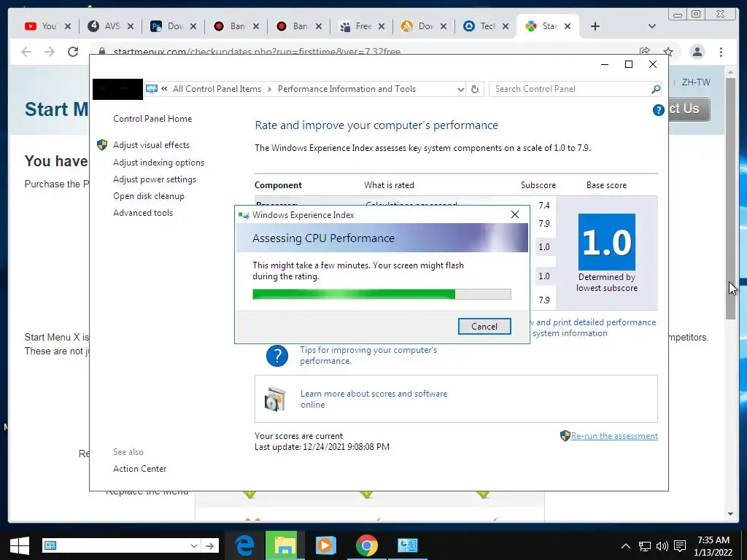Screen dimensions: 747x560
Task: Close the Windows Experience Index dialog
Action: [x=514, y=214]
